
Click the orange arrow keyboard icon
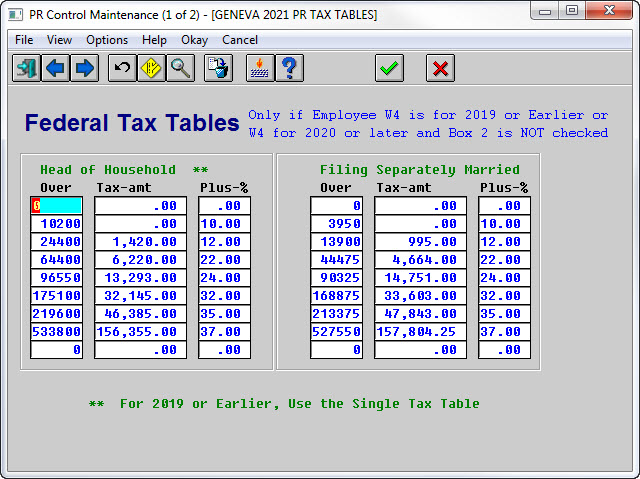tap(260, 68)
